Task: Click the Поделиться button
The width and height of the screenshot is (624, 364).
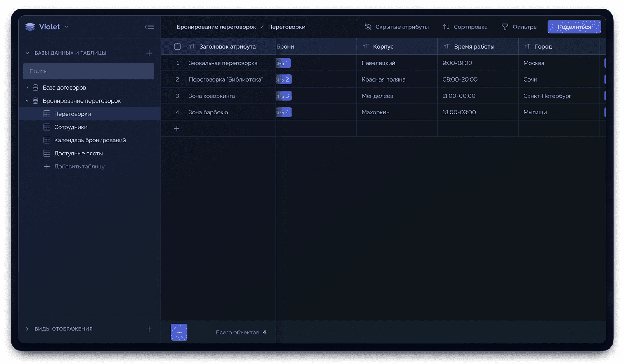Action: 574,27
